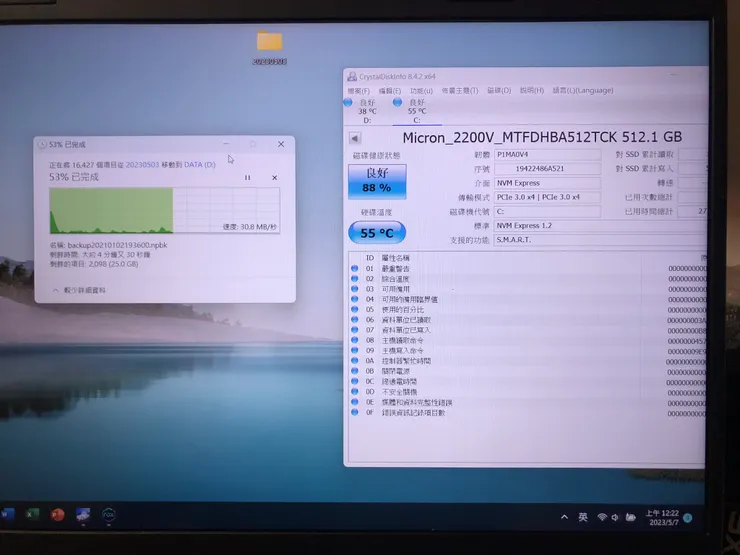Select SMART row 04 可用的備用臨界值
740x555 pixels.
[x=528, y=300]
